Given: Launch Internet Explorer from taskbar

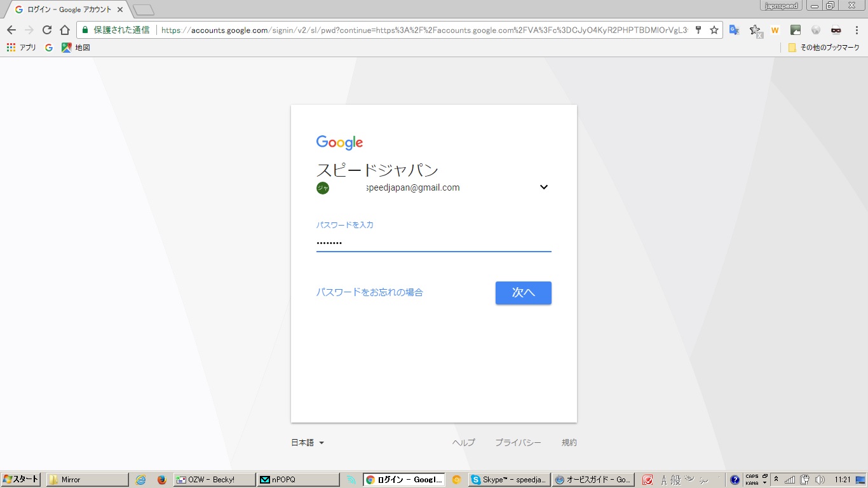Looking at the screenshot, I should pyautogui.click(x=141, y=480).
